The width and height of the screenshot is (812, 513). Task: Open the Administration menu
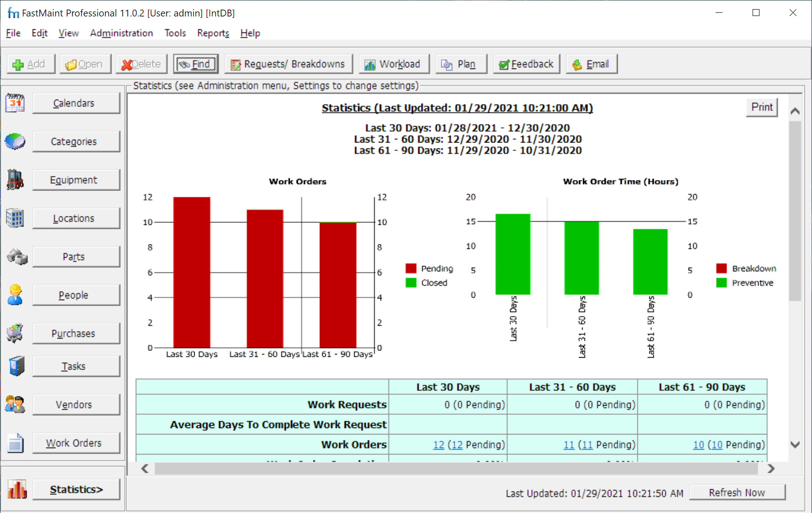tap(121, 33)
